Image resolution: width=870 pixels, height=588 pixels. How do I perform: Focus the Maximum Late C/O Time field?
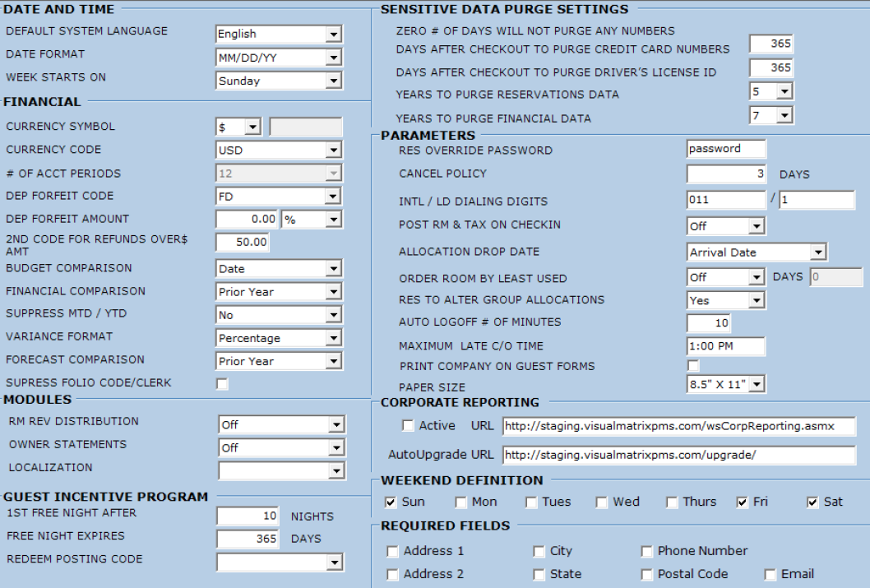[726, 346]
